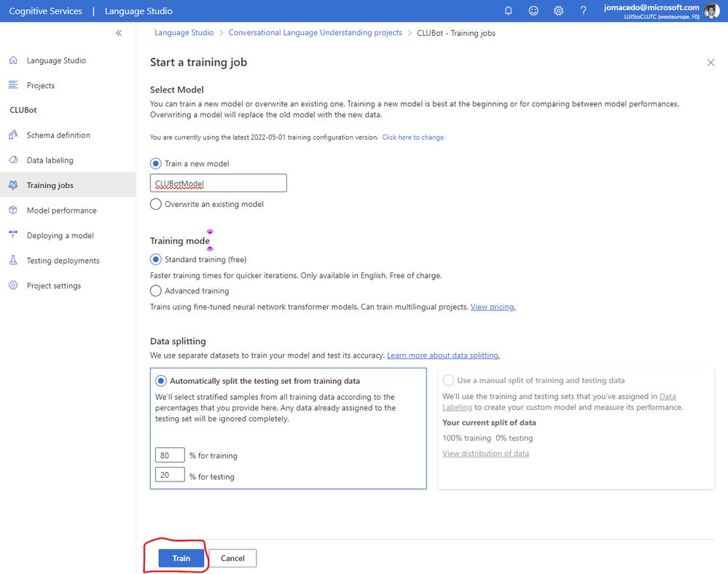
Task: Go to Deploying a model page
Action: pos(60,235)
